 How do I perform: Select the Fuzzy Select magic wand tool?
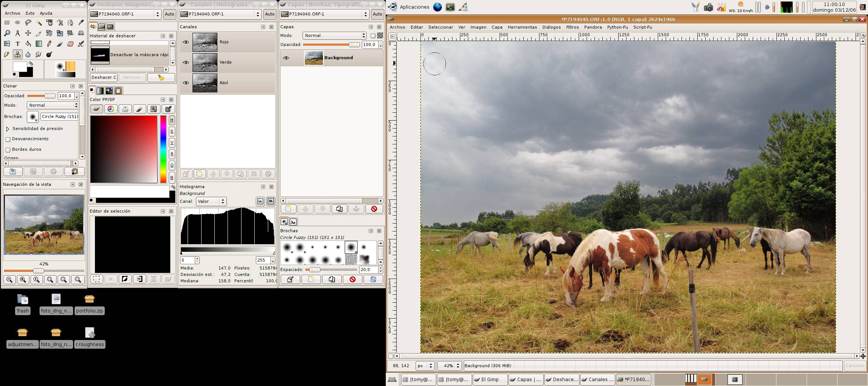(38, 23)
